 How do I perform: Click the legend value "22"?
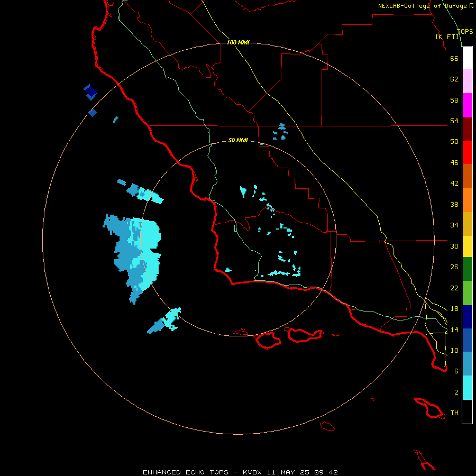pyautogui.click(x=454, y=288)
